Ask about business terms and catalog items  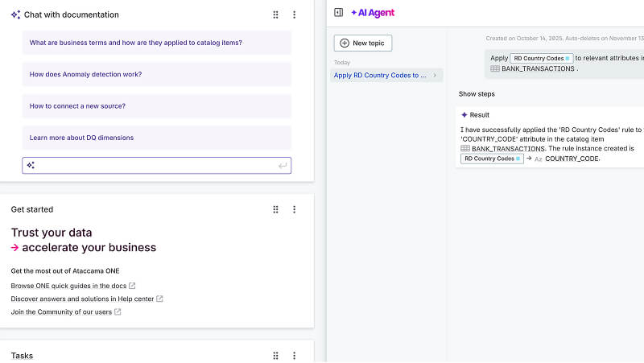pyautogui.click(x=156, y=43)
